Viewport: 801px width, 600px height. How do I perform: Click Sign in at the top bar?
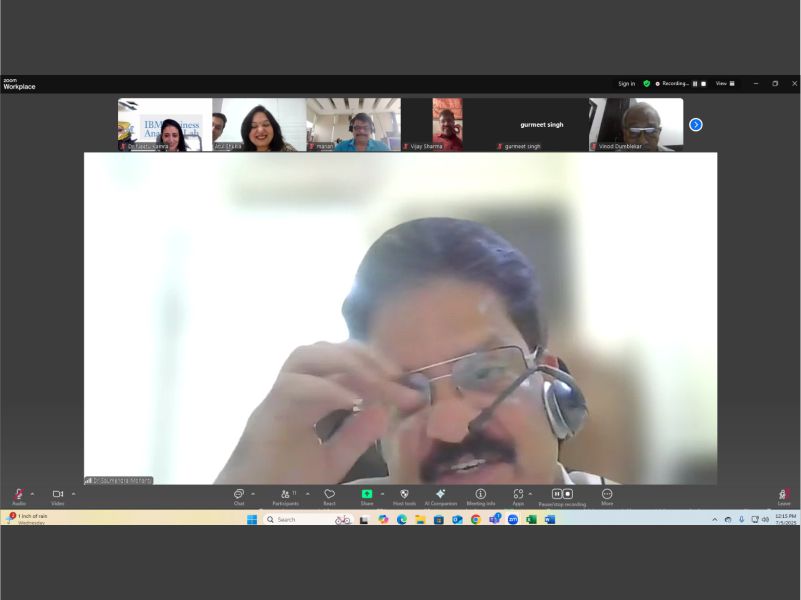626,84
